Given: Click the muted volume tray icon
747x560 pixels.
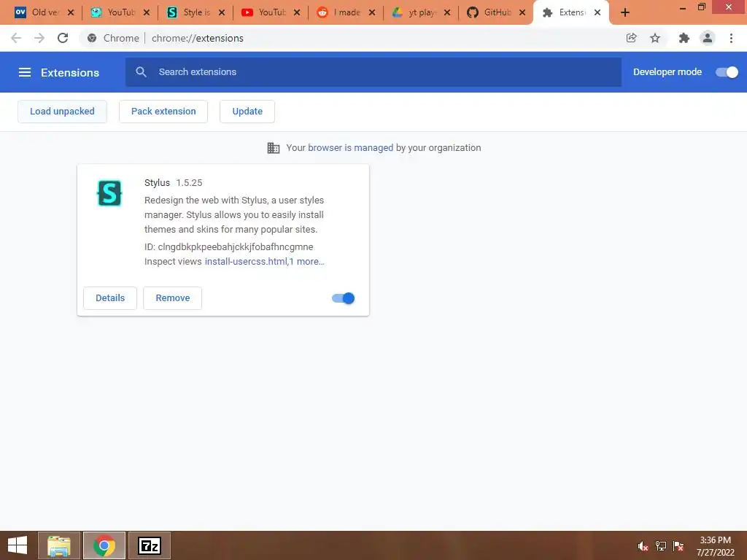Looking at the screenshot, I should click(x=643, y=546).
